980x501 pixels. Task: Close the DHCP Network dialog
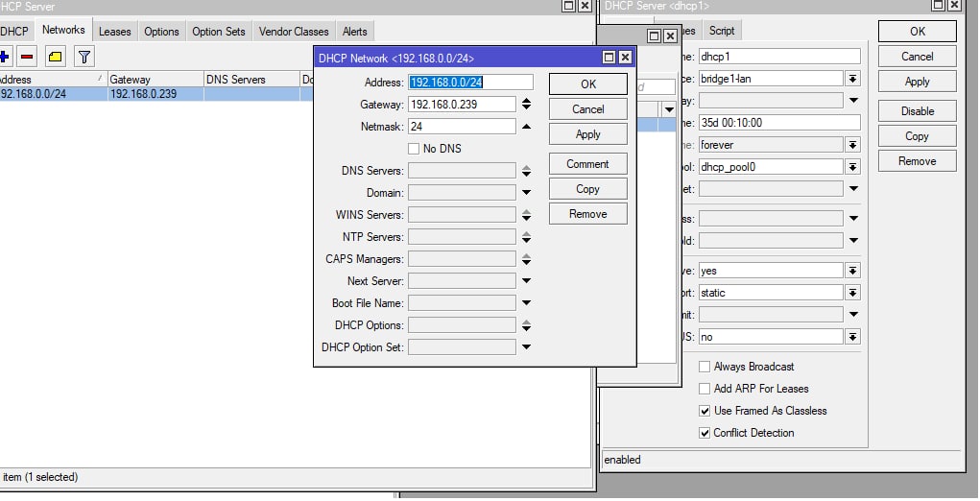point(625,58)
